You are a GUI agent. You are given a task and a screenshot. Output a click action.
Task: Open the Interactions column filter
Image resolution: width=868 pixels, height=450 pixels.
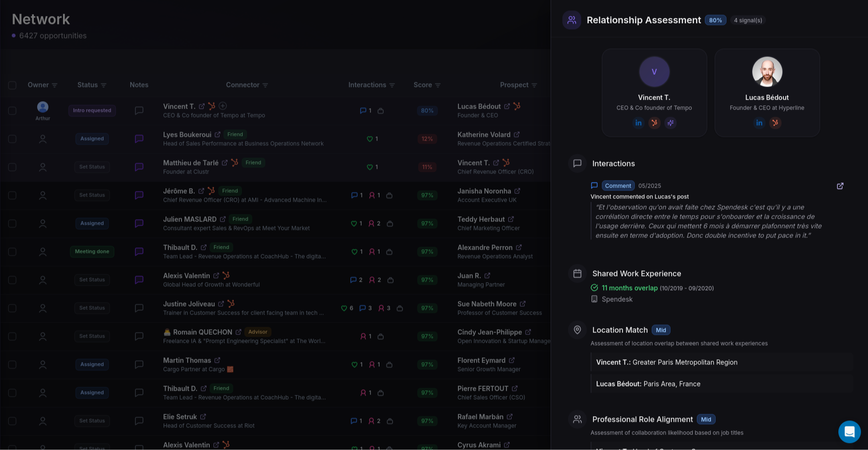click(392, 85)
